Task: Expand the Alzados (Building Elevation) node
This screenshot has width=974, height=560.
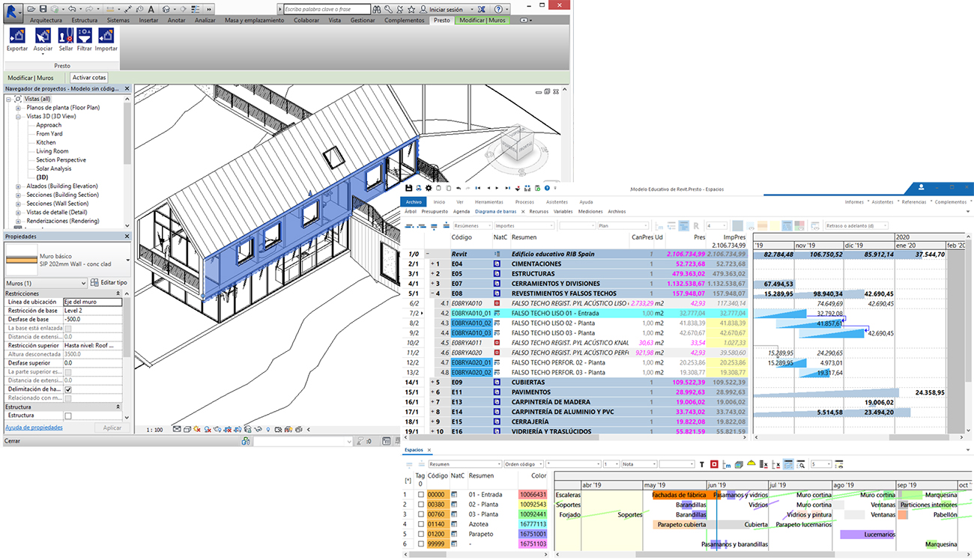Action: pyautogui.click(x=18, y=186)
